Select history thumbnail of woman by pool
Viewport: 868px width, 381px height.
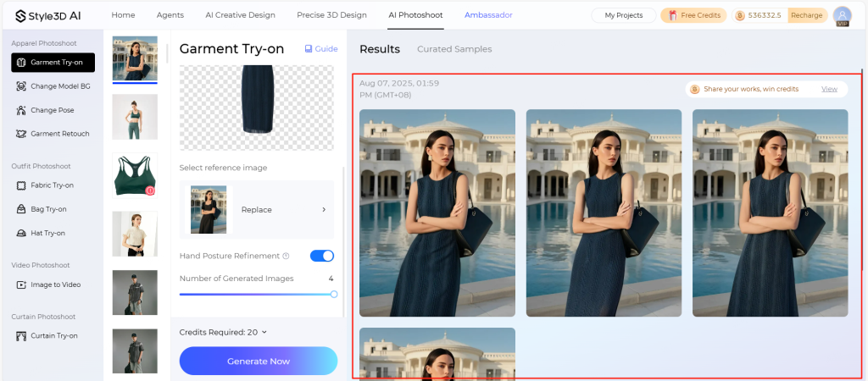(x=135, y=58)
